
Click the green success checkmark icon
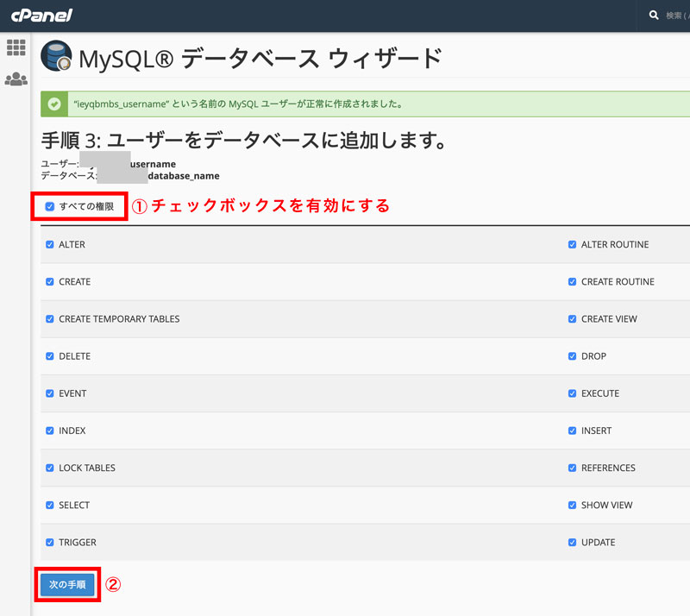pos(54,104)
